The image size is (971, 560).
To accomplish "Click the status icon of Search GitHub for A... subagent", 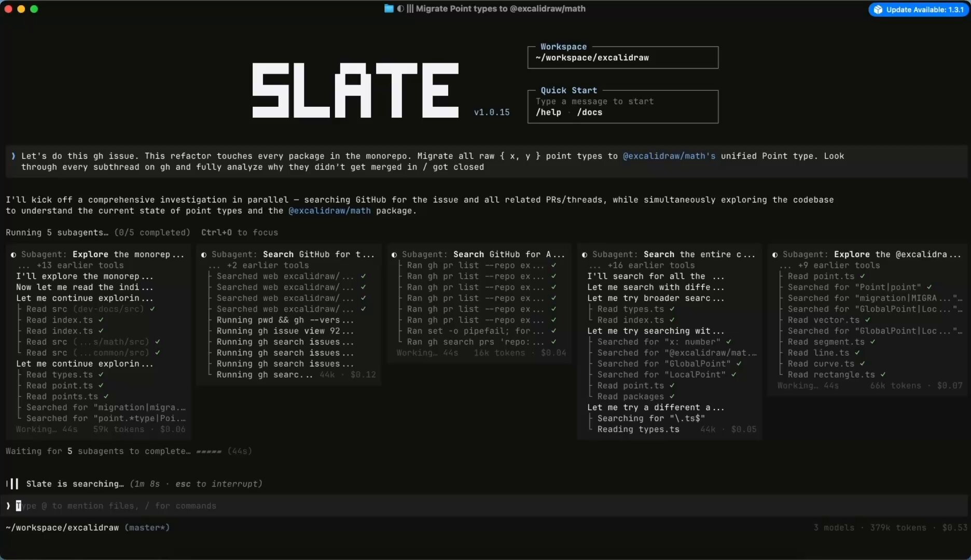I will (394, 255).
